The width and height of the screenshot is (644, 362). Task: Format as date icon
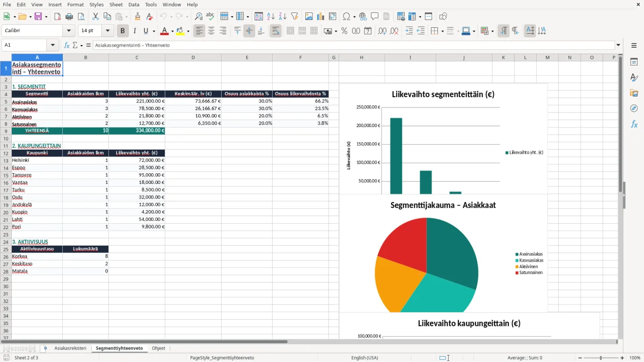point(368,31)
